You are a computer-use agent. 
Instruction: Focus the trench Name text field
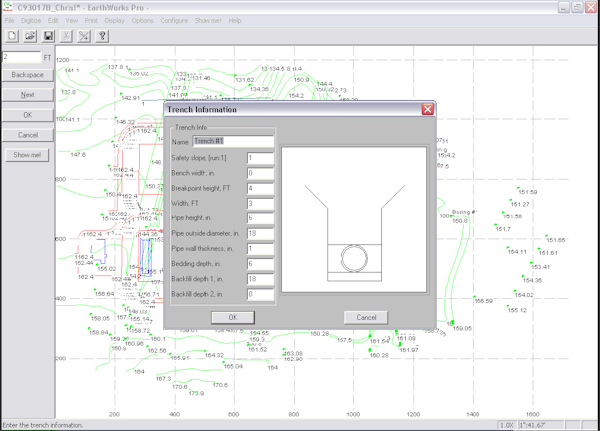[233, 141]
